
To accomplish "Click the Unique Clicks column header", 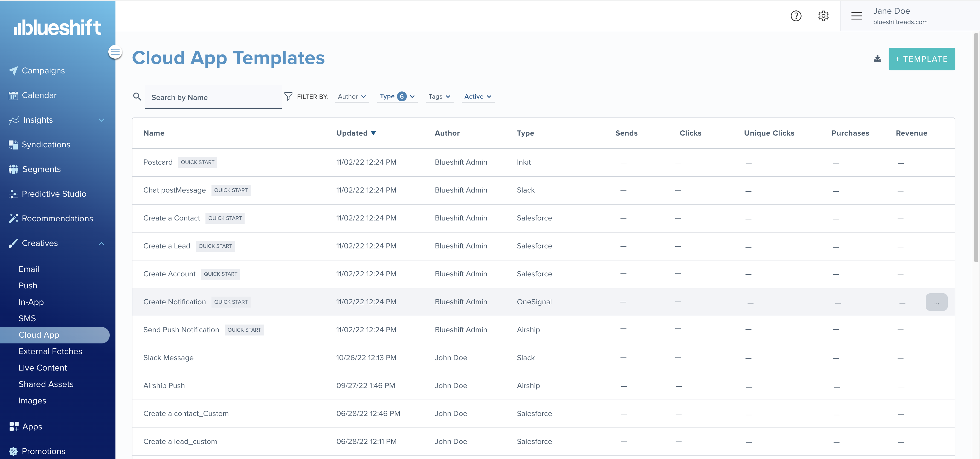I will [769, 133].
